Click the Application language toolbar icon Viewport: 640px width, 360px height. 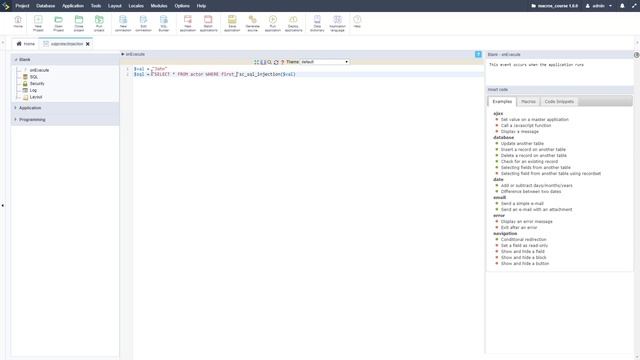click(x=337, y=24)
